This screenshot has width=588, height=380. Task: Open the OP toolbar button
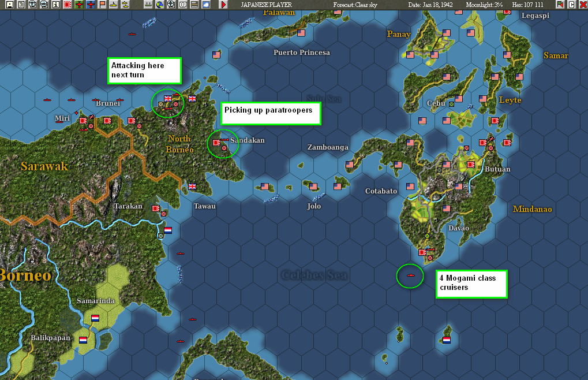pos(183,5)
